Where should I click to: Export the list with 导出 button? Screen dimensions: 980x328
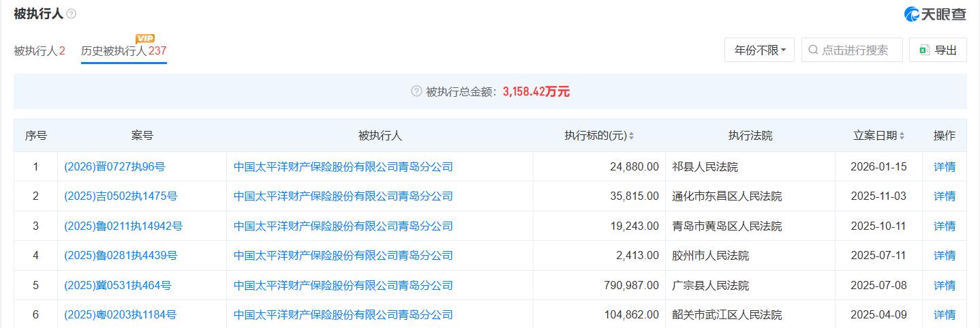pyautogui.click(x=938, y=50)
